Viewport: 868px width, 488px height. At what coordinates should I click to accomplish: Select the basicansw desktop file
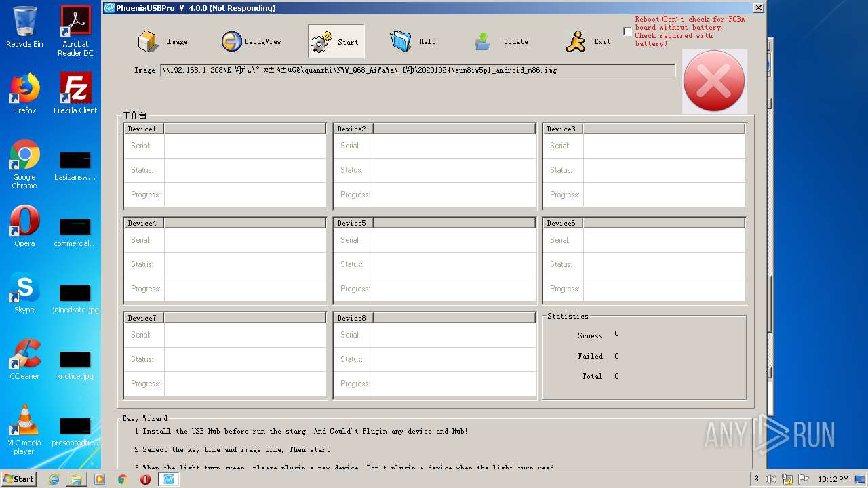click(x=75, y=165)
